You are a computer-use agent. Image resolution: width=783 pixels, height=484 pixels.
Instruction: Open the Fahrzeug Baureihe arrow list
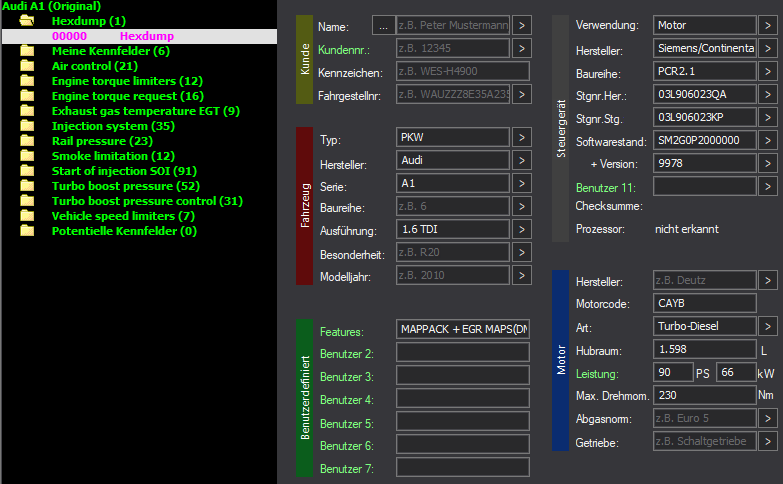pos(522,206)
